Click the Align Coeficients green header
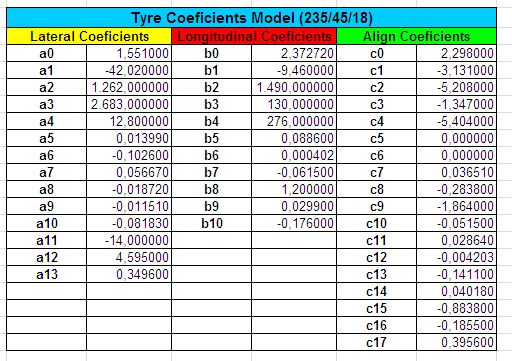Image resolution: width=512 pixels, height=361 pixels. tap(417, 36)
